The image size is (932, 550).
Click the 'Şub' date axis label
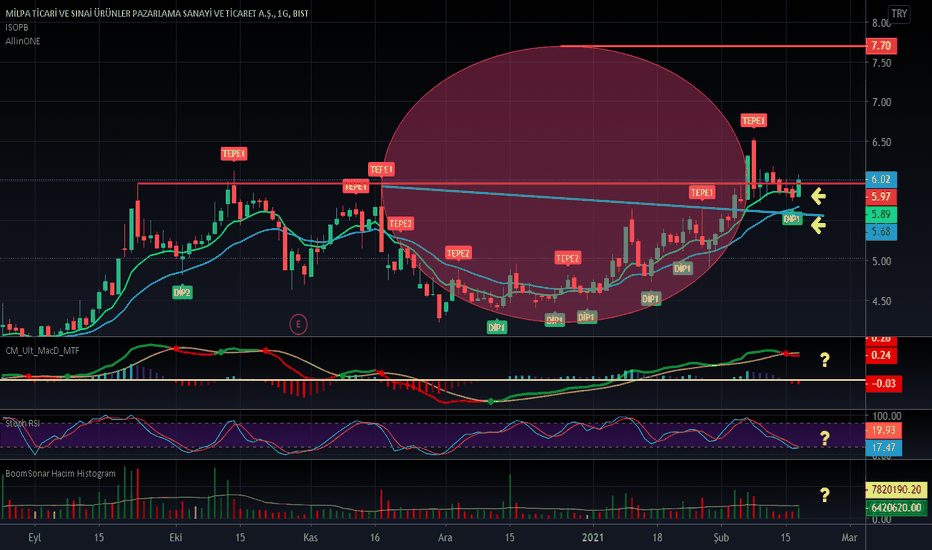pyautogui.click(x=721, y=538)
